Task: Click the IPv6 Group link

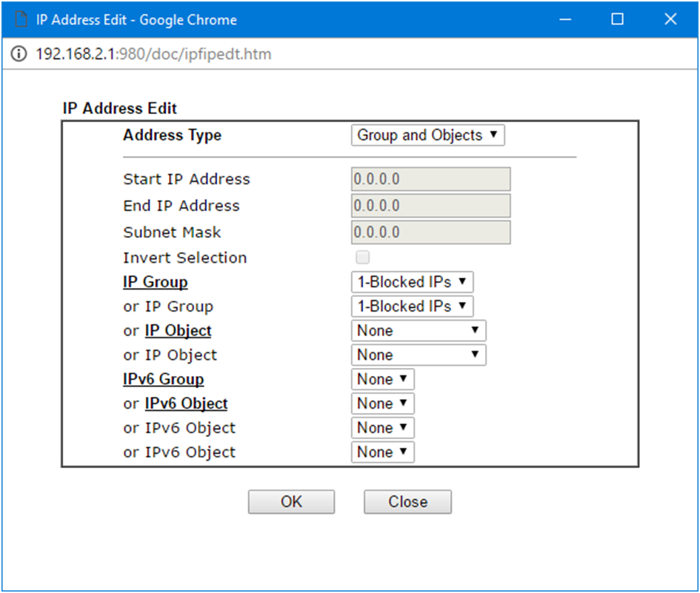Action: tap(163, 379)
